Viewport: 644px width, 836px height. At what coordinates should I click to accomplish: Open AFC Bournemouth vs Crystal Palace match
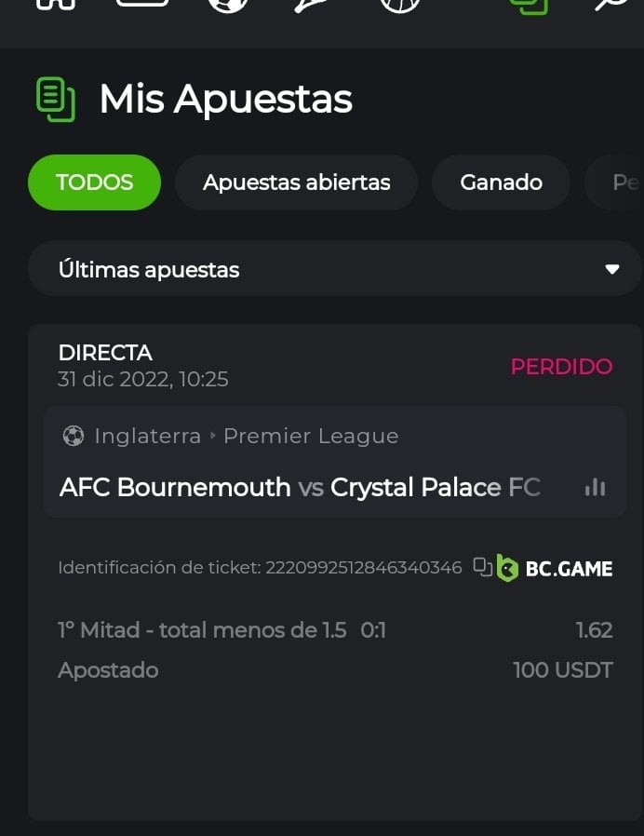[x=299, y=487]
